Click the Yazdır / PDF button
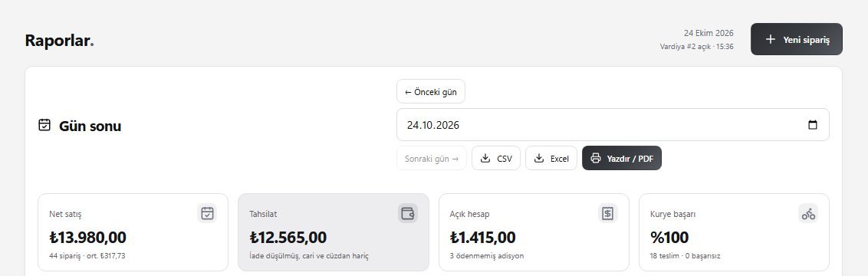868x276 pixels. (x=622, y=158)
